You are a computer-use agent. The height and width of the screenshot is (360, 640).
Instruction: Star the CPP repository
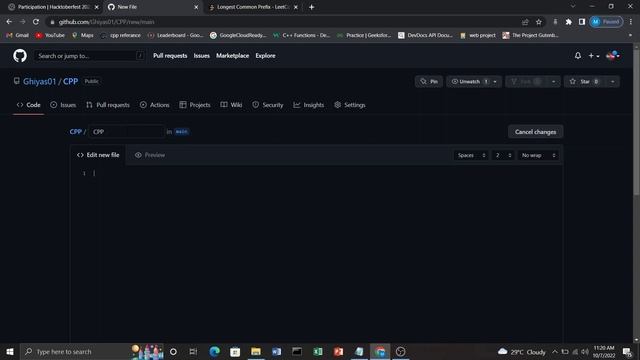584,82
